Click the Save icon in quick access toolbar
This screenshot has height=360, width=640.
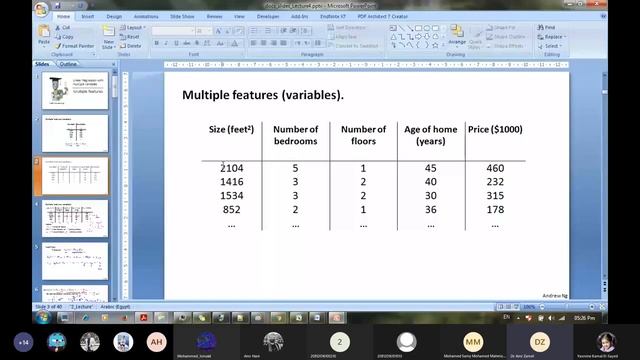(x=58, y=6)
